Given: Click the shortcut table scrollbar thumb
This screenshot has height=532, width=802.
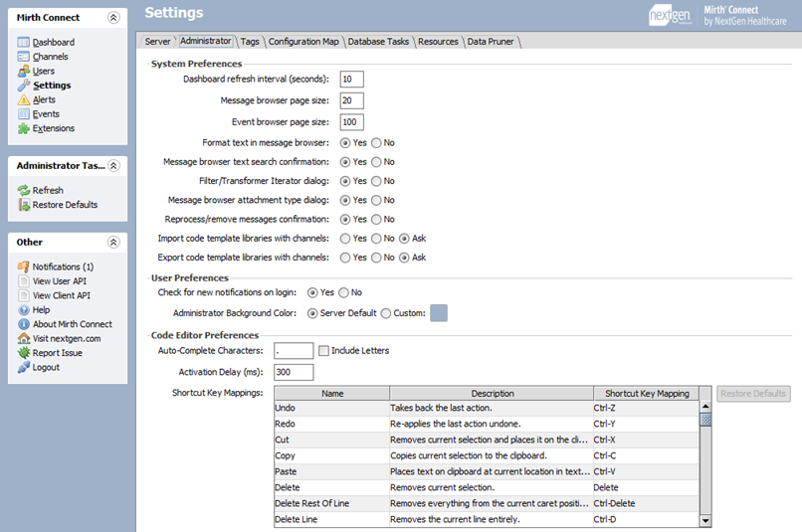Looking at the screenshot, I should coord(705,420).
